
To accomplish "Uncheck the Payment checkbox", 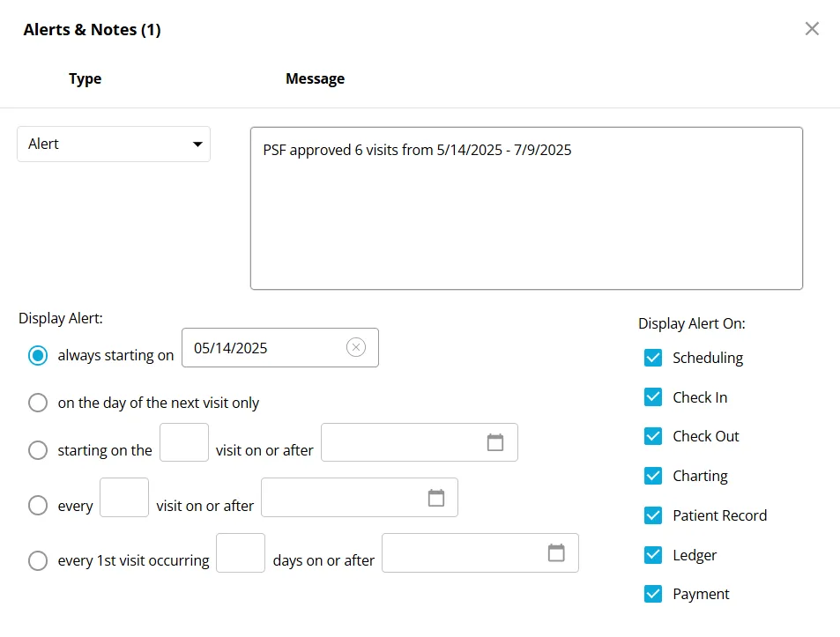I will pyautogui.click(x=653, y=594).
